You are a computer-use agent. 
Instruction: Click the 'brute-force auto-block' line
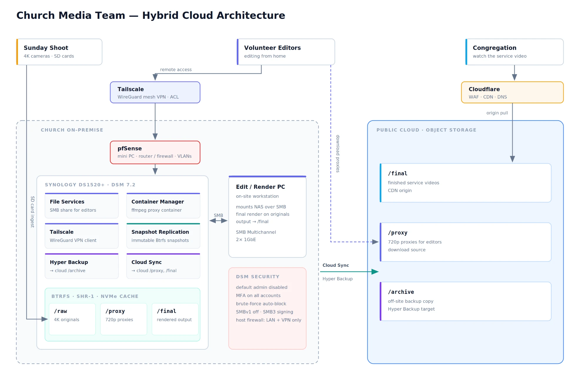pyautogui.click(x=261, y=304)
